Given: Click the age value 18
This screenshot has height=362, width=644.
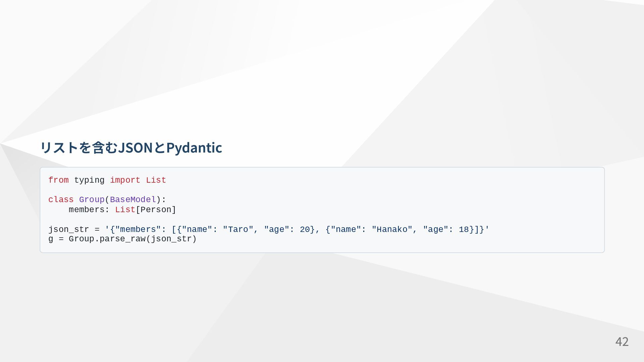Looking at the screenshot, I should pyautogui.click(x=464, y=230).
